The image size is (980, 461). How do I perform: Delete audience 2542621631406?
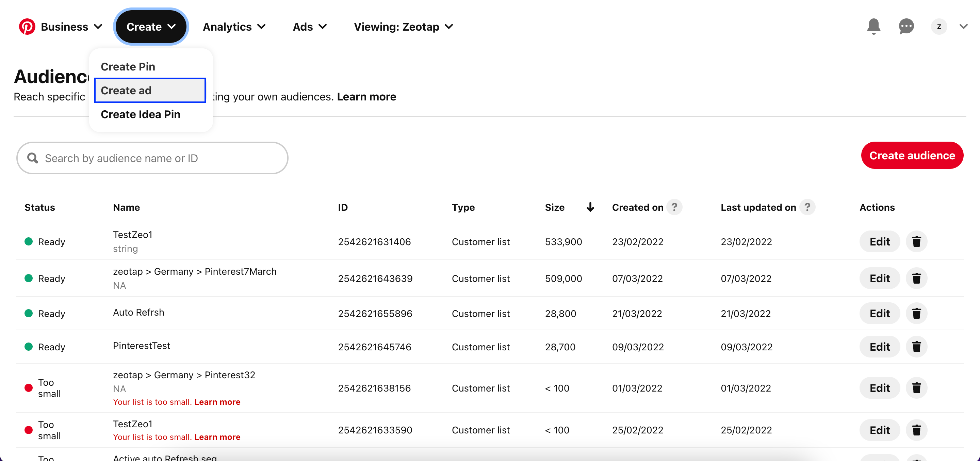coord(916,241)
